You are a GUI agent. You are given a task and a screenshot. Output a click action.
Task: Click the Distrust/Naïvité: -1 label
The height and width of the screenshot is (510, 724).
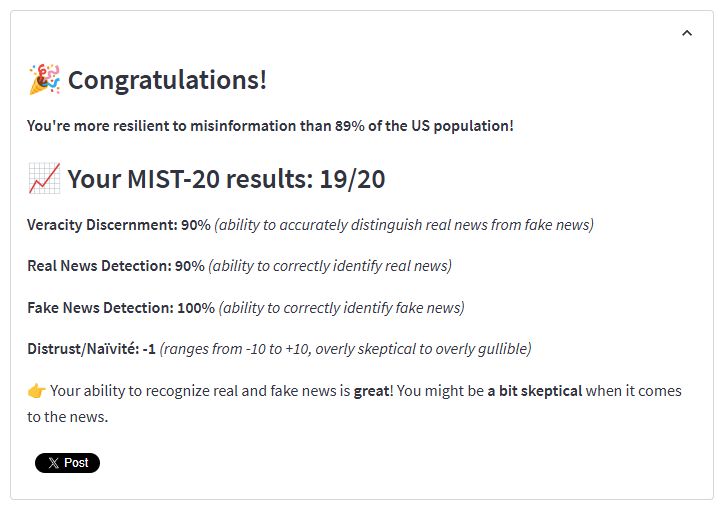point(91,349)
